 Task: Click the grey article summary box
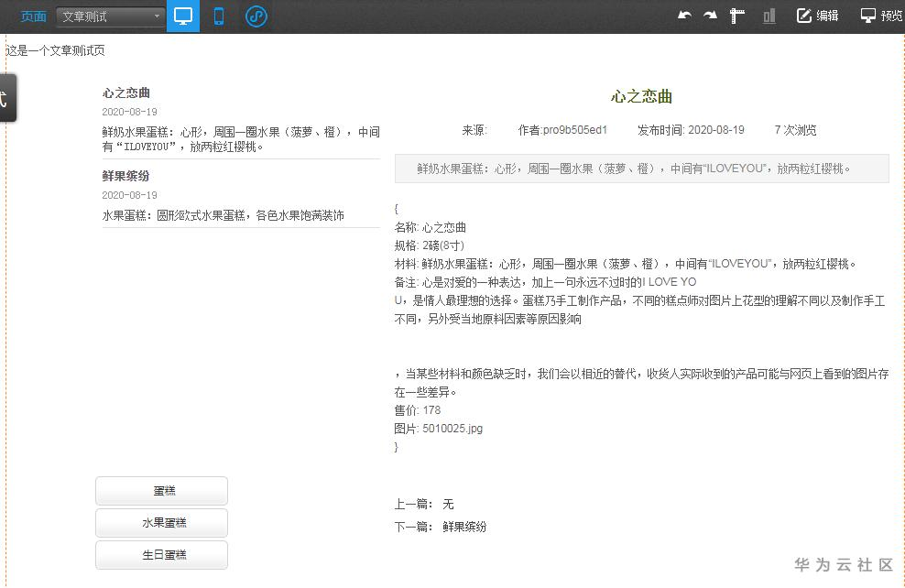[642, 169]
